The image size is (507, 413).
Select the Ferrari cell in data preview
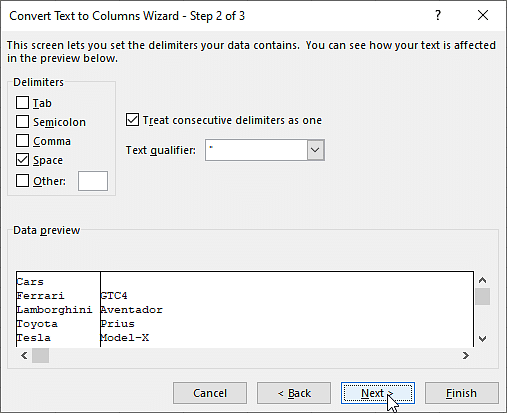pos(41,296)
